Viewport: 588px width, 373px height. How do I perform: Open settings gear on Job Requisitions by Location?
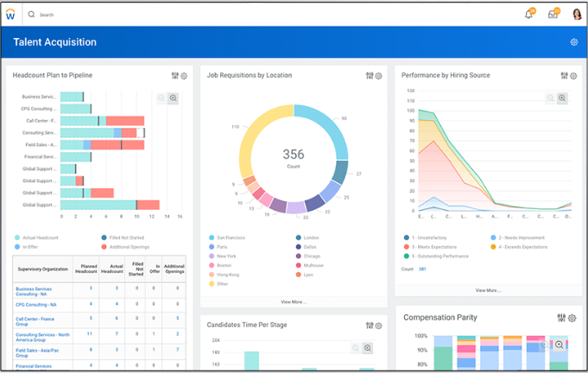tap(378, 76)
